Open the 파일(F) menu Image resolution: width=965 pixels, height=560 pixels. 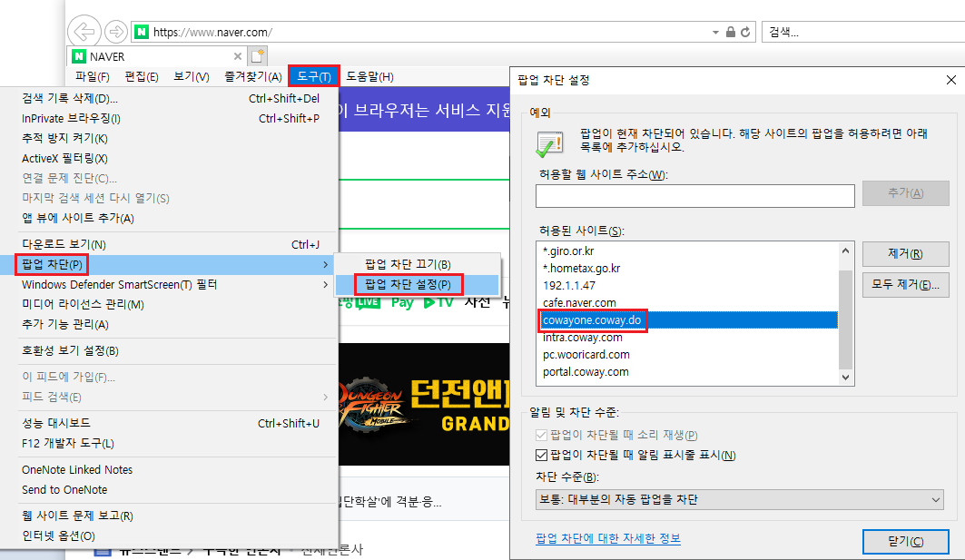(93, 76)
